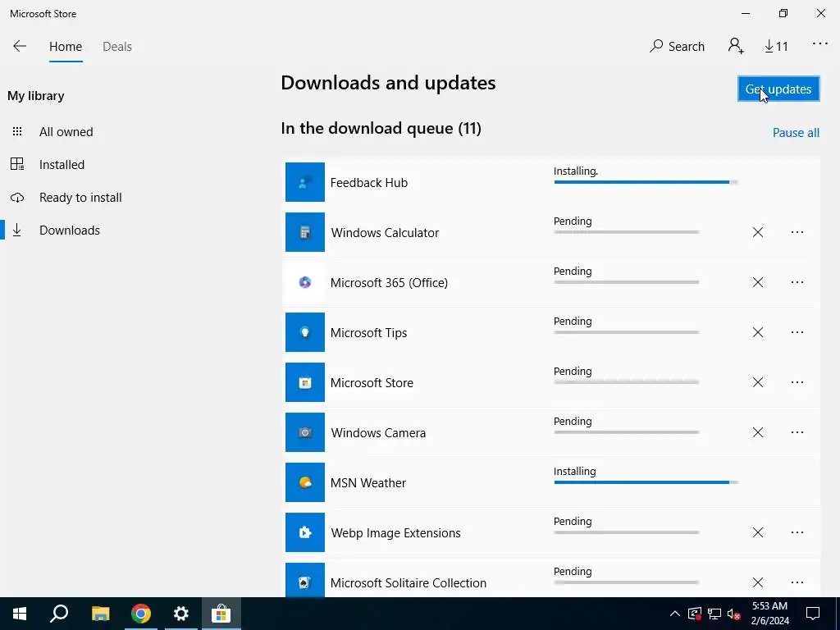Cancel the Webp Image Extensions download

click(x=757, y=532)
